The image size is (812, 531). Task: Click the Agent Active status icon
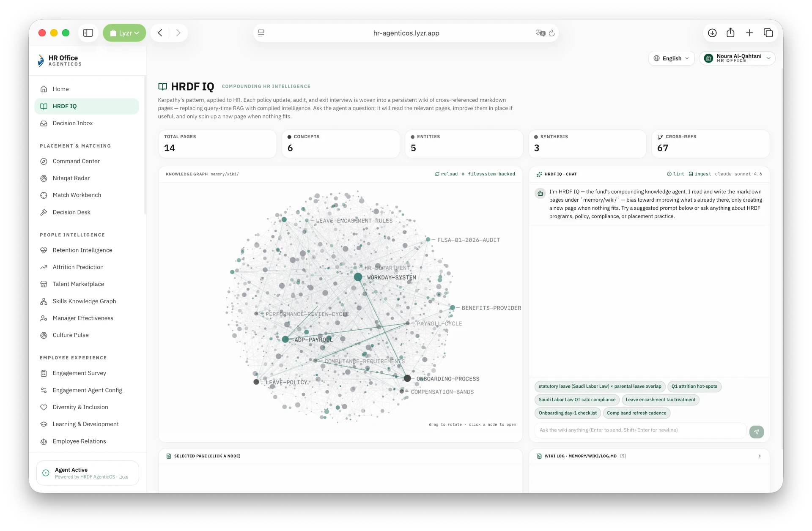click(x=46, y=473)
